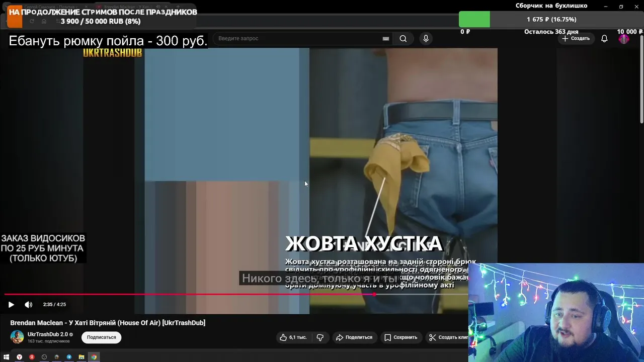Viewport: 644px width, 362px height.
Task: Like the video (6,1 тыс.)
Action: click(293, 337)
